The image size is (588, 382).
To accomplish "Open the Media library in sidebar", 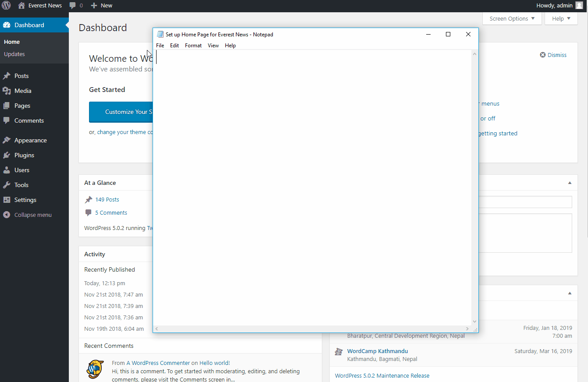I will pos(22,91).
